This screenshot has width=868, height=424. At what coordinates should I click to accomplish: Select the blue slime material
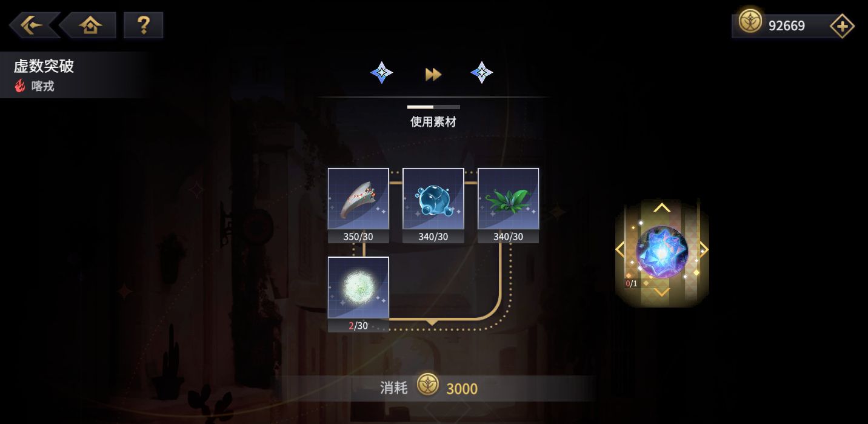point(433,205)
